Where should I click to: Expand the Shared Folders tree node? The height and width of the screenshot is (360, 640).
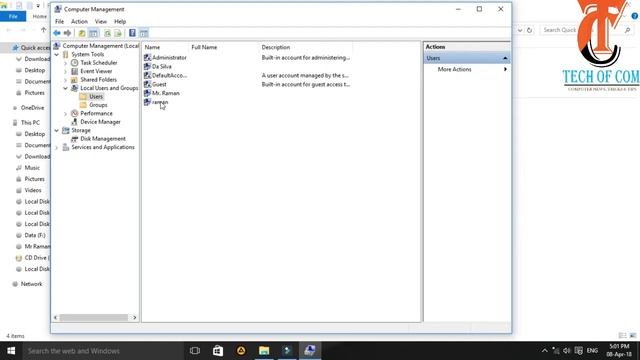[x=65, y=80]
